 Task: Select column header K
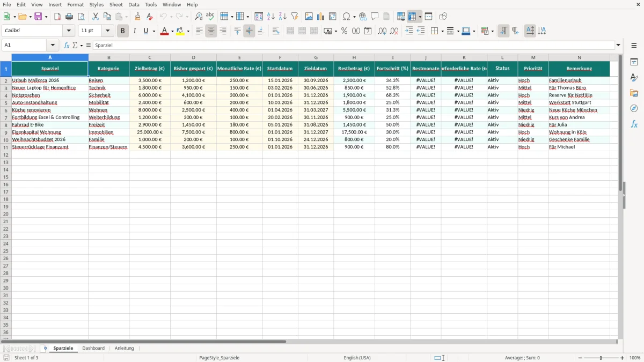(x=464, y=57)
